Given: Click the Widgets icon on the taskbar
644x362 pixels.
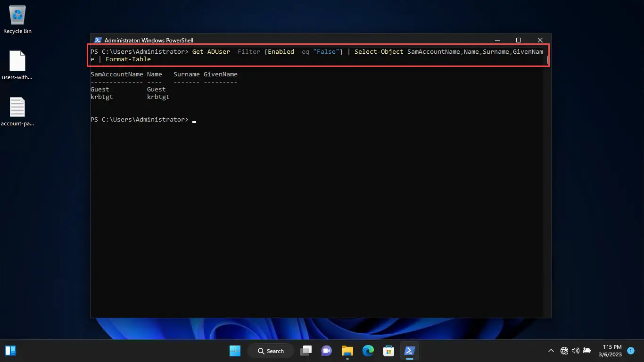Looking at the screenshot, I should click(10, 350).
